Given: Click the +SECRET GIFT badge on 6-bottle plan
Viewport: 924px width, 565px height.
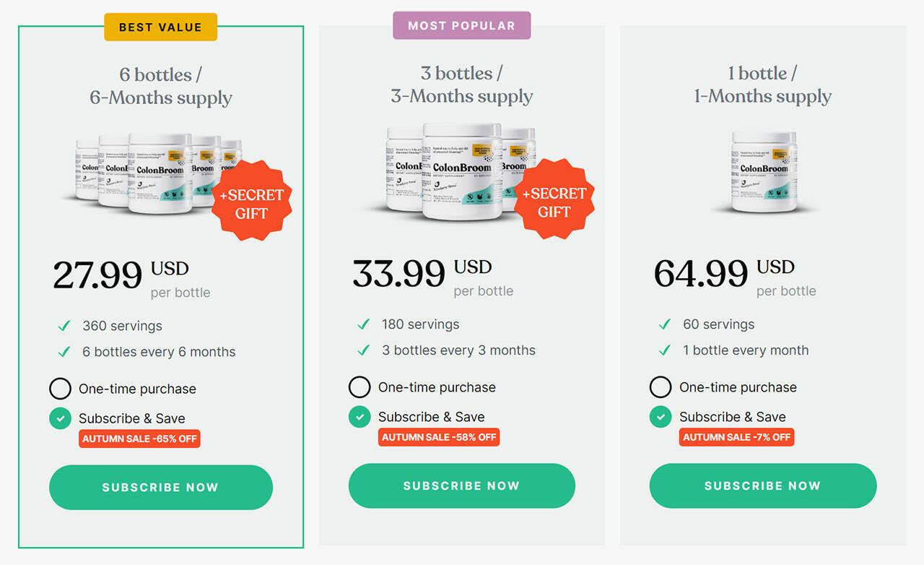Looking at the screenshot, I should point(251,204).
